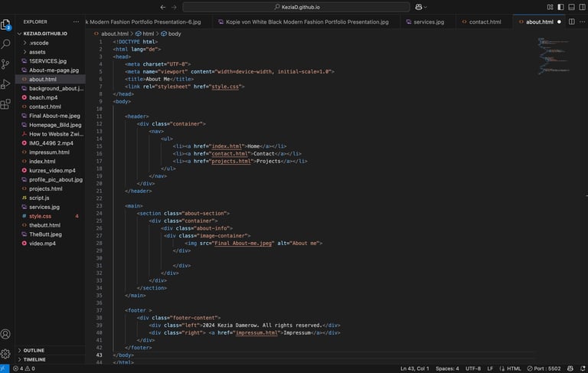Split the editor to the right
Screen dimensions: 588x373
tap(571, 21)
